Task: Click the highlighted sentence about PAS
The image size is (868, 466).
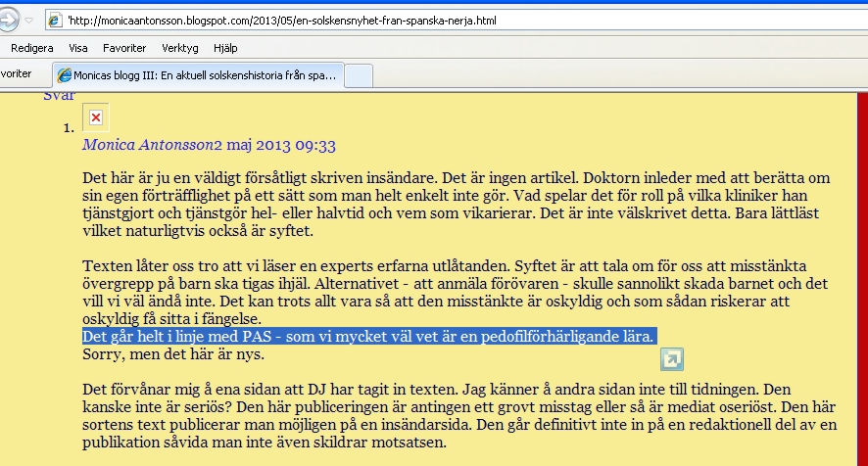Action: pyautogui.click(x=369, y=336)
